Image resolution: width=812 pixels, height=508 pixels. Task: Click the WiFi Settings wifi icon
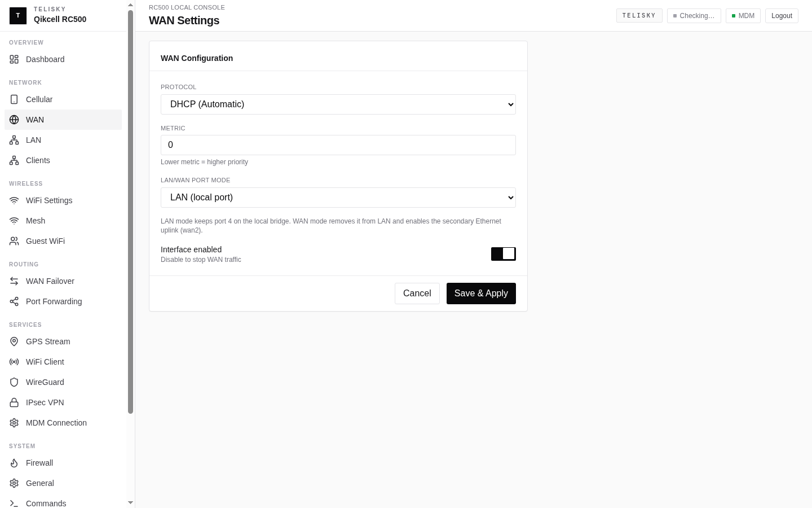(x=14, y=200)
